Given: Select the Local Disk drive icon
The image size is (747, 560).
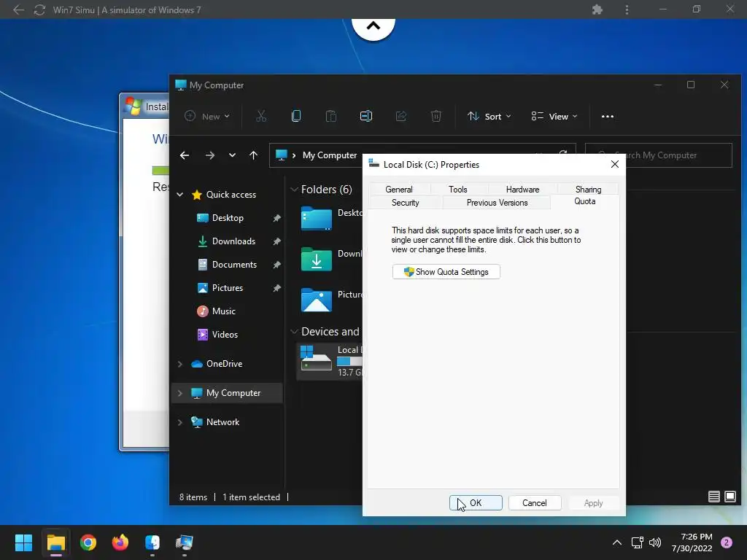Looking at the screenshot, I should pyautogui.click(x=316, y=358).
